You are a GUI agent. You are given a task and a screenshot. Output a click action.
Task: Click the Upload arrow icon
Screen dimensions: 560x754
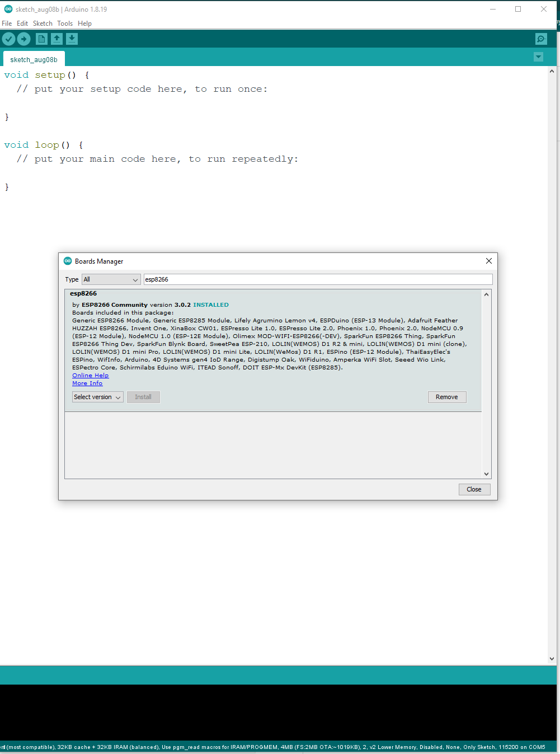pyautogui.click(x=23, y=39)
